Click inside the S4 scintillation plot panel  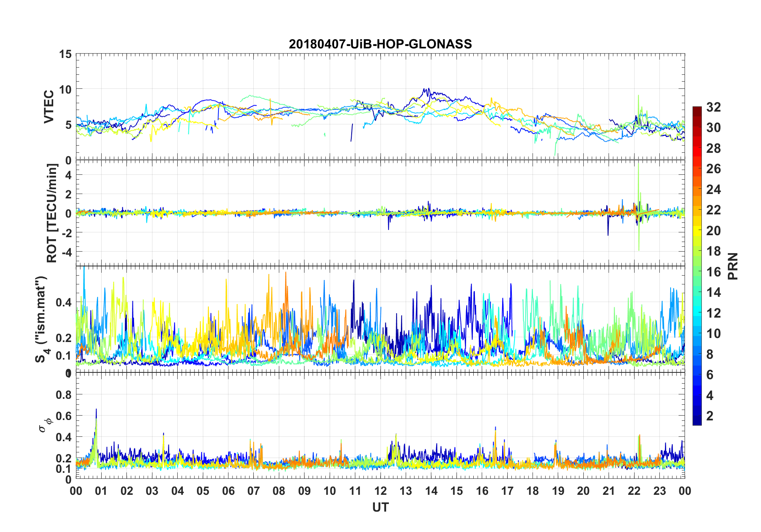click(380, 320)
